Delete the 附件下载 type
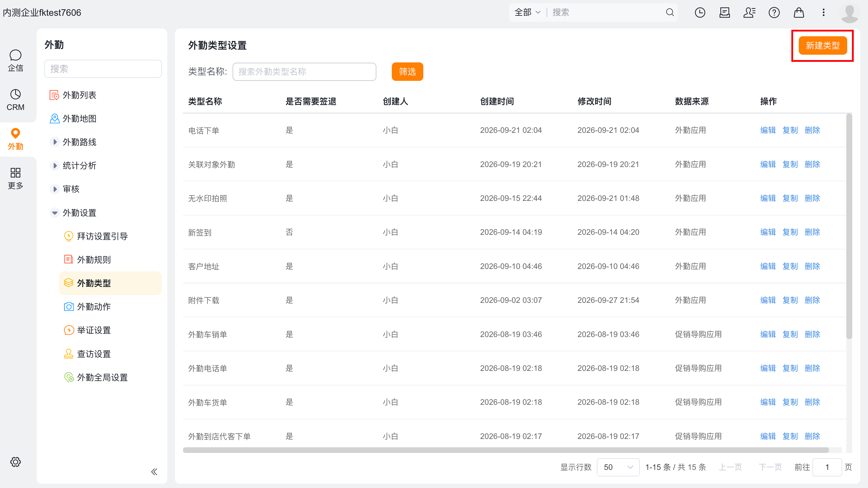Viewport: 868px width, 488px height. click(x=812, y=300)
